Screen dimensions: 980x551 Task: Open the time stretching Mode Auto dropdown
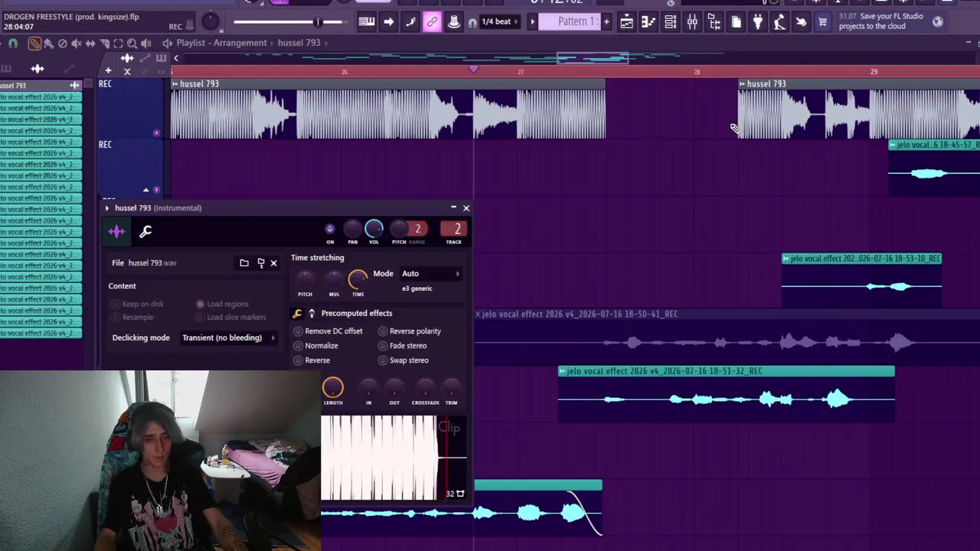tap(431, 274)
